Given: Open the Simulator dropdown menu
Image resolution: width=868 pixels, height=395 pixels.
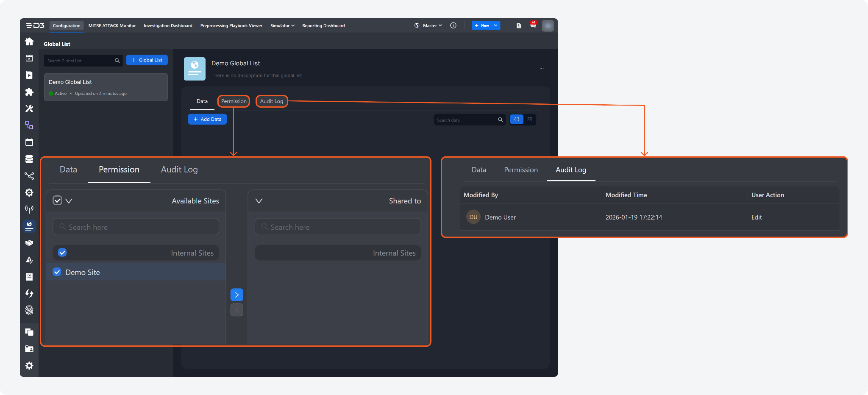Looking at the screenshot, I should pyautogui.click(x=282, y=25).
